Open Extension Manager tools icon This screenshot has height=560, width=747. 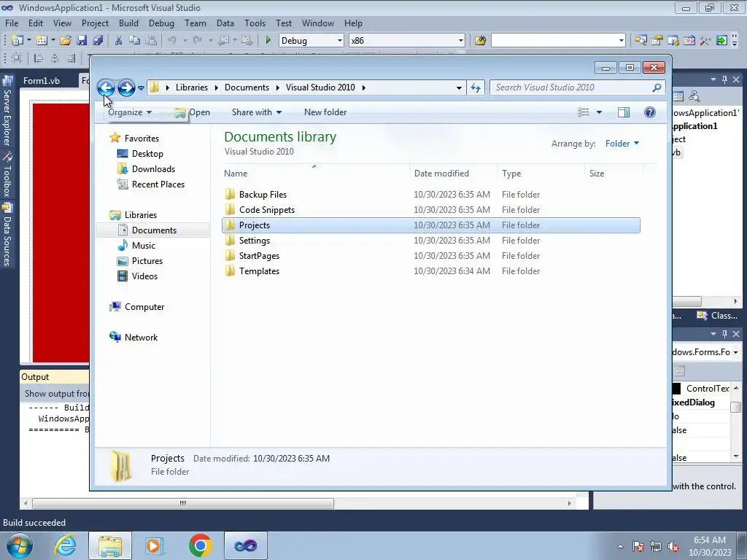705,41
